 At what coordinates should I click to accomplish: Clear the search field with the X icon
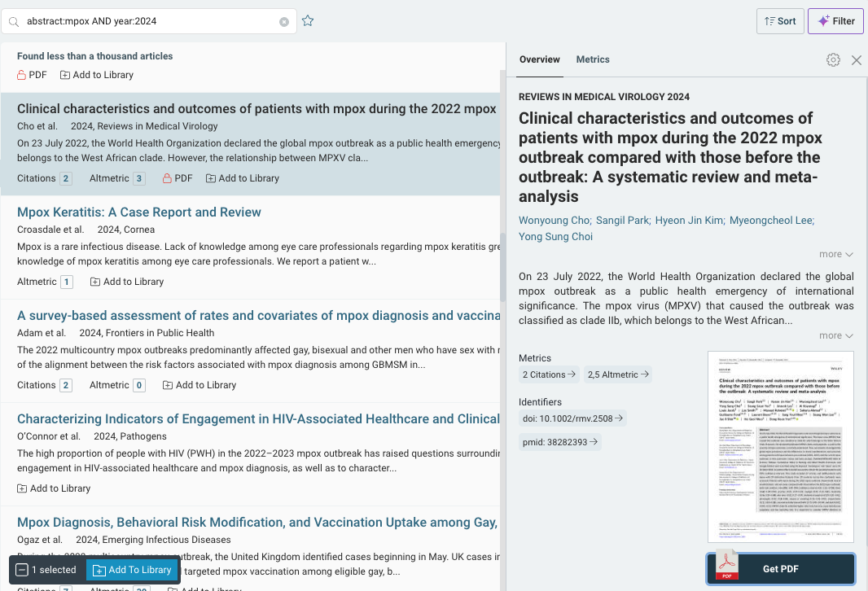tap(285, 22)
